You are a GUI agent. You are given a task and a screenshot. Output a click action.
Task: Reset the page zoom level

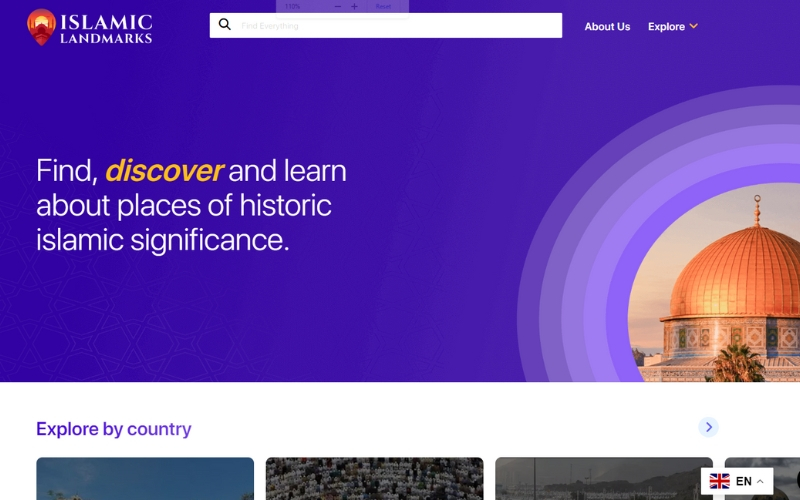tap(383, 7)
